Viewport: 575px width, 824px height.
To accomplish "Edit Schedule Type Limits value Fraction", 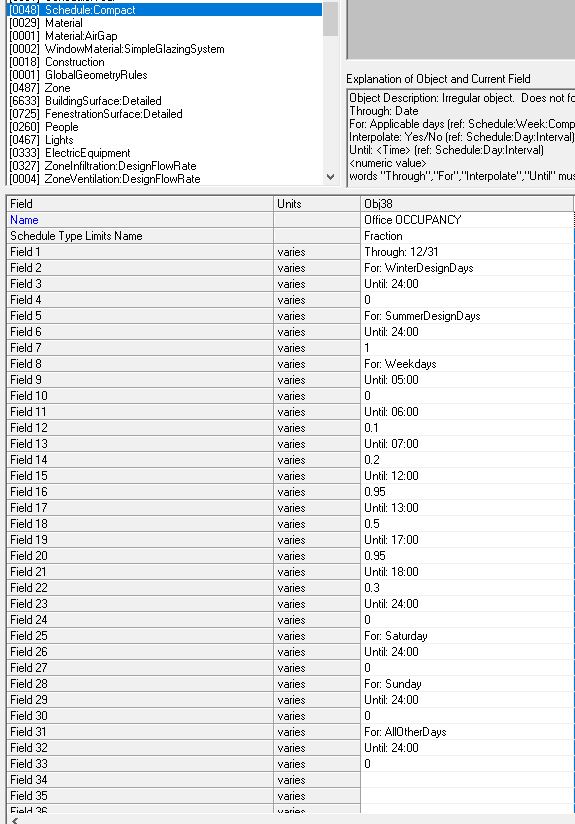I will (x=467, y=236).
